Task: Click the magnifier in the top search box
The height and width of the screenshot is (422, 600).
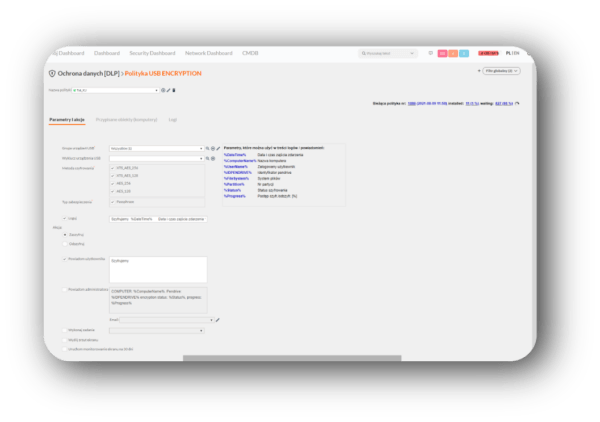Action: 364,54
